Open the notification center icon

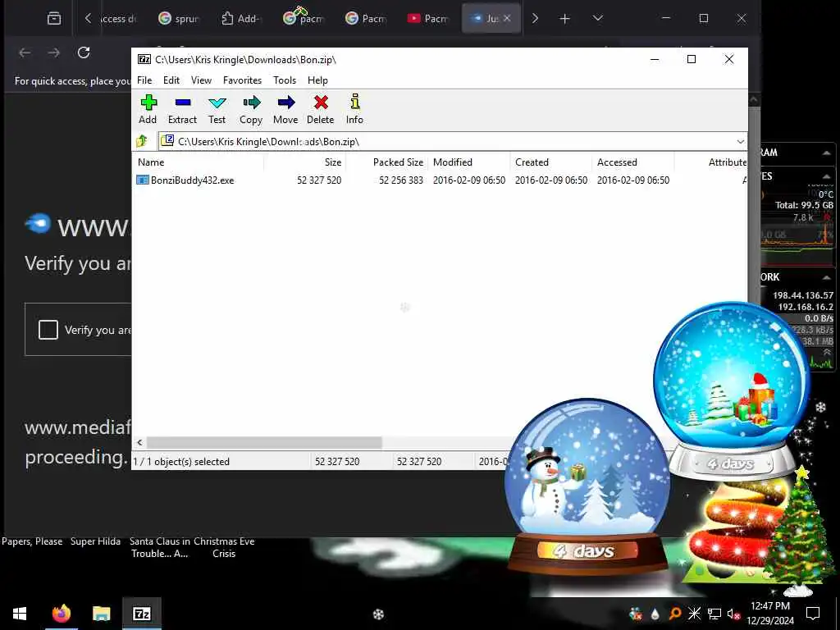813,614
